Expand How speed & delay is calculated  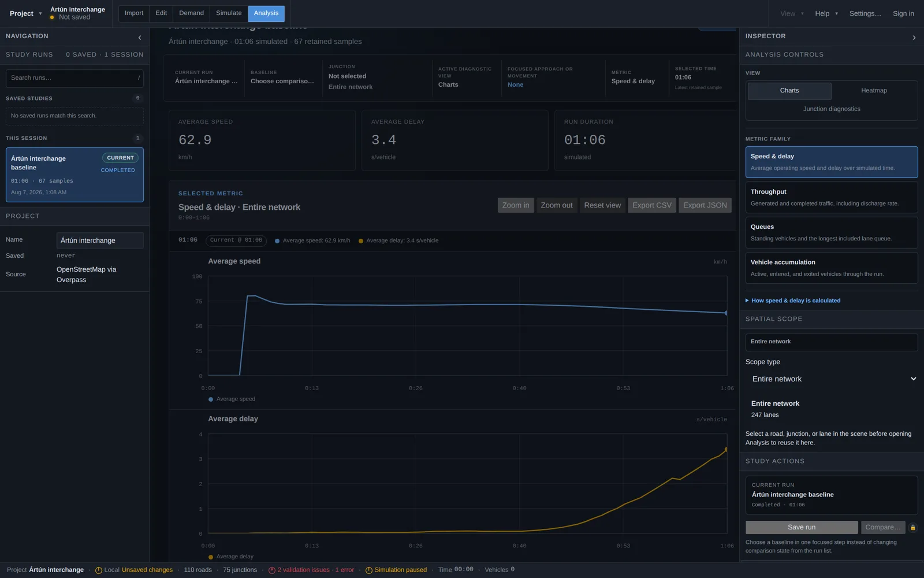pyautogui.click(x=793, y=301)
